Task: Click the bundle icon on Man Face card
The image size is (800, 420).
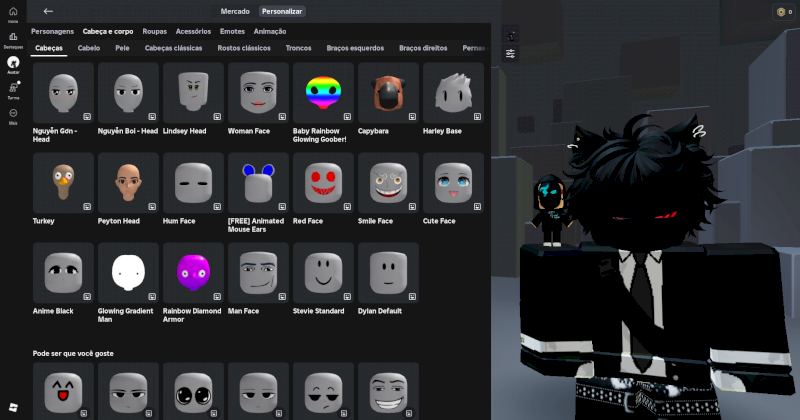Action: tap(282, 297)
